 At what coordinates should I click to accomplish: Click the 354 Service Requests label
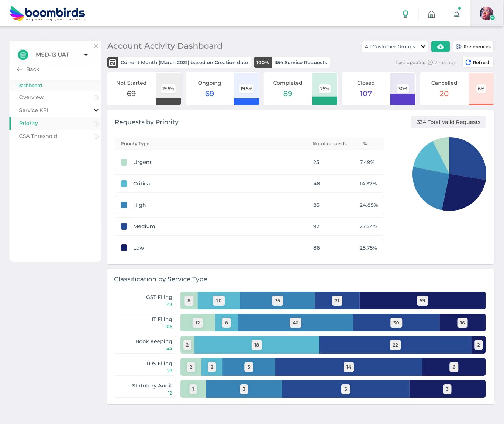tap(301, 63)
